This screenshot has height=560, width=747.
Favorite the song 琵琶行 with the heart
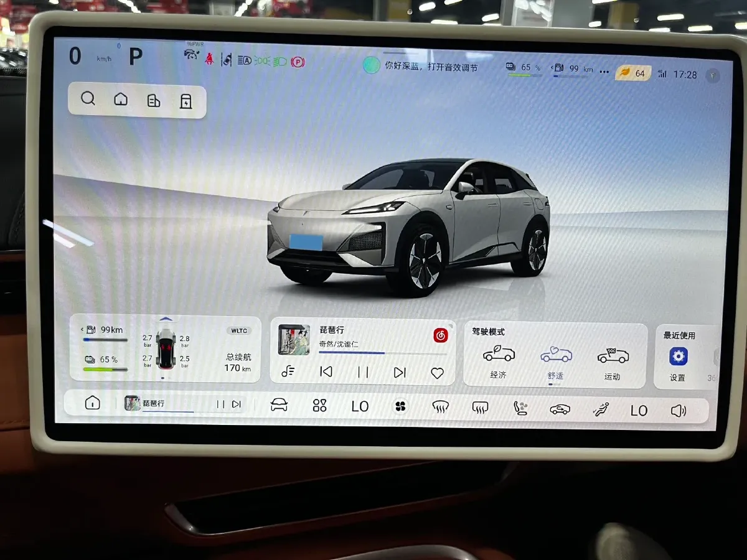point(437,371)
